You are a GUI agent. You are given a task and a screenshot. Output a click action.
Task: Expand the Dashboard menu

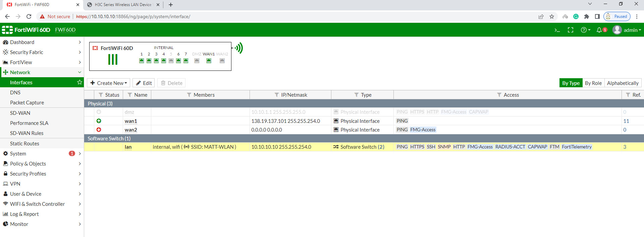pyautogui.click(x=42, y=42)
